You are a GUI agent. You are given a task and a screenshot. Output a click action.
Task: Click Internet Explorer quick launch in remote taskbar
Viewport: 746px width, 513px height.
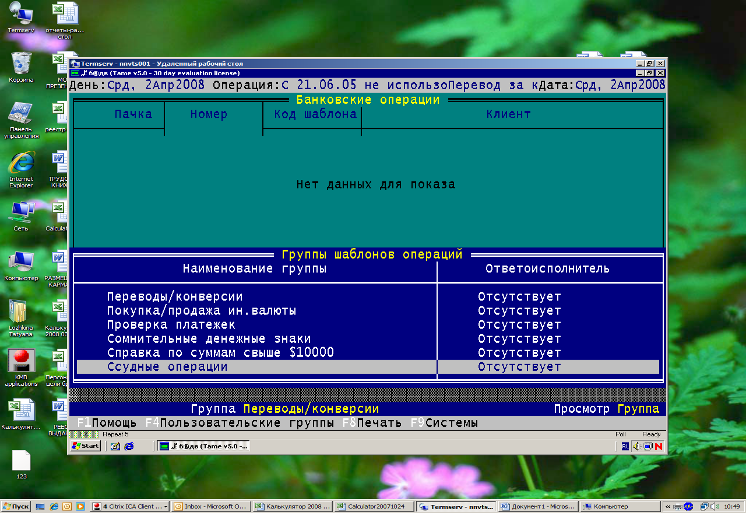point(129,446)
